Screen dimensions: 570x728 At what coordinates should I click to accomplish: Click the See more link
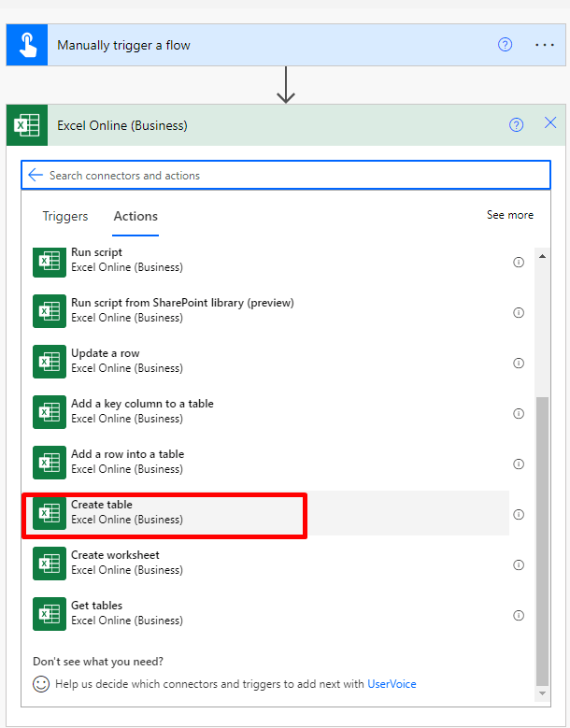[x=509, y=215]
